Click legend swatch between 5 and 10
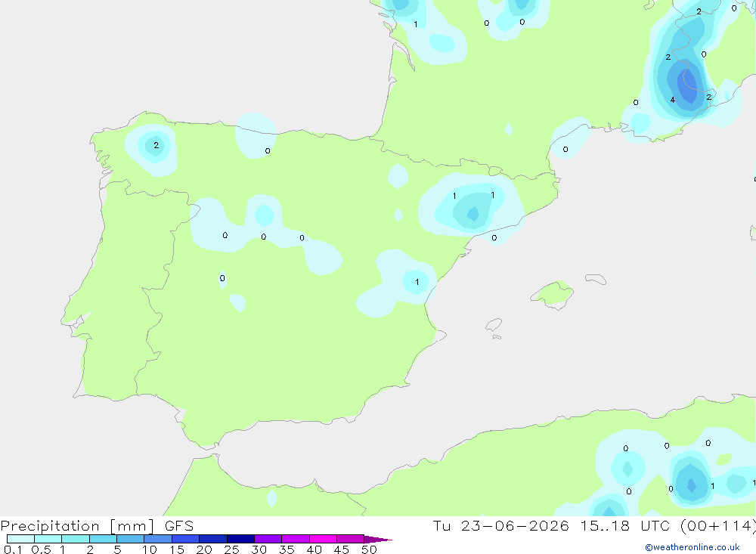 click(131, 539)
